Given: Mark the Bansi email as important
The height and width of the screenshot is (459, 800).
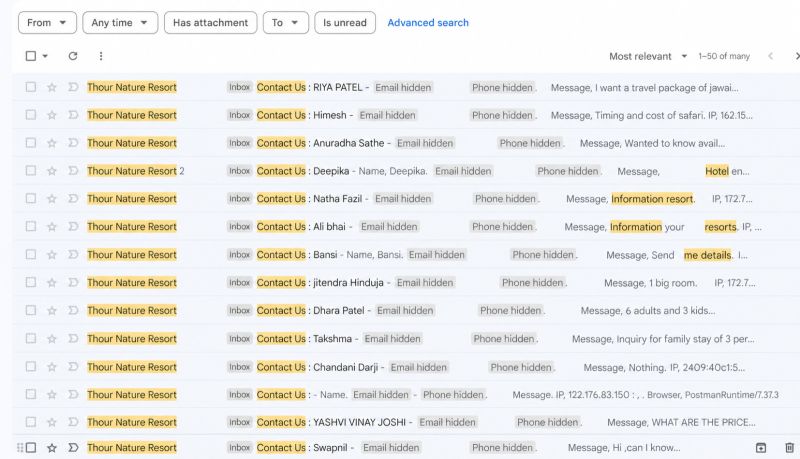Looking at the screenshot, I should click(73, 254).
